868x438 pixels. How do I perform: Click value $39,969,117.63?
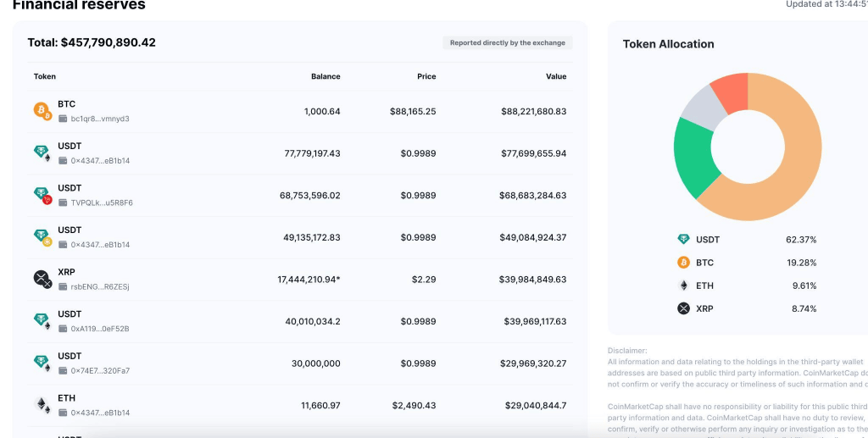click(536, 321)
